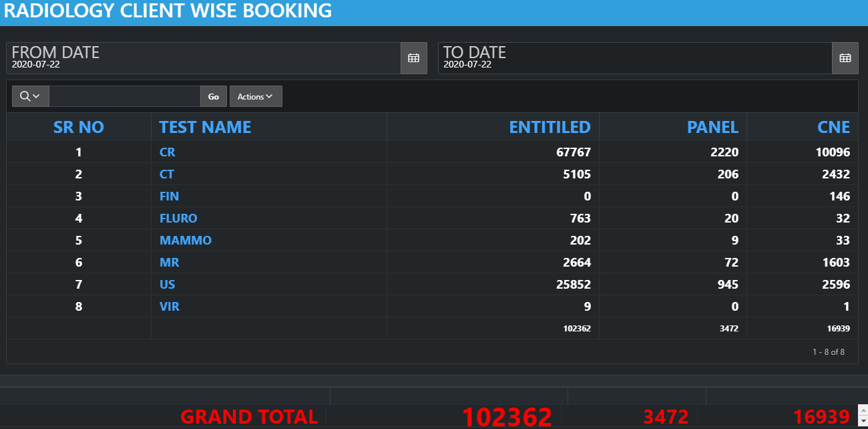Open the VIR test name link

click(169, 307)
